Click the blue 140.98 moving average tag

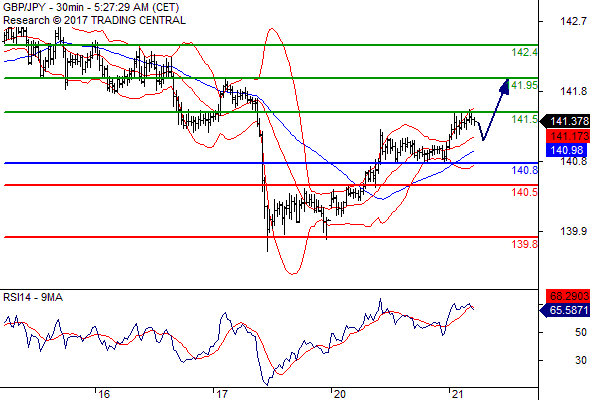click(x=566, y=151)
